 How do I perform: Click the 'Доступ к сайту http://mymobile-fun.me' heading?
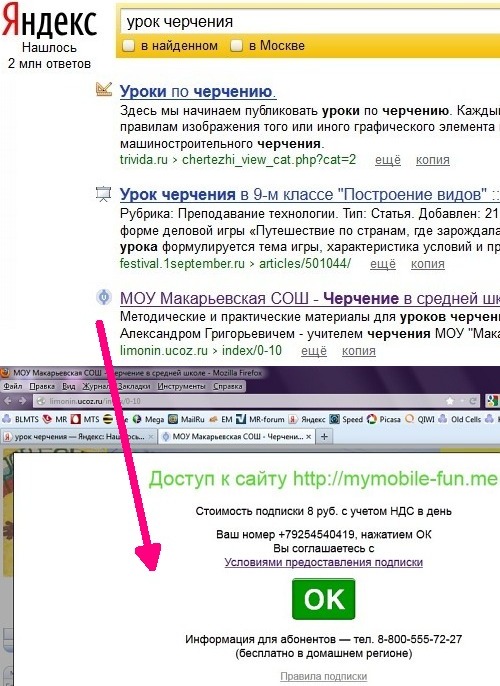coord(323,479)
